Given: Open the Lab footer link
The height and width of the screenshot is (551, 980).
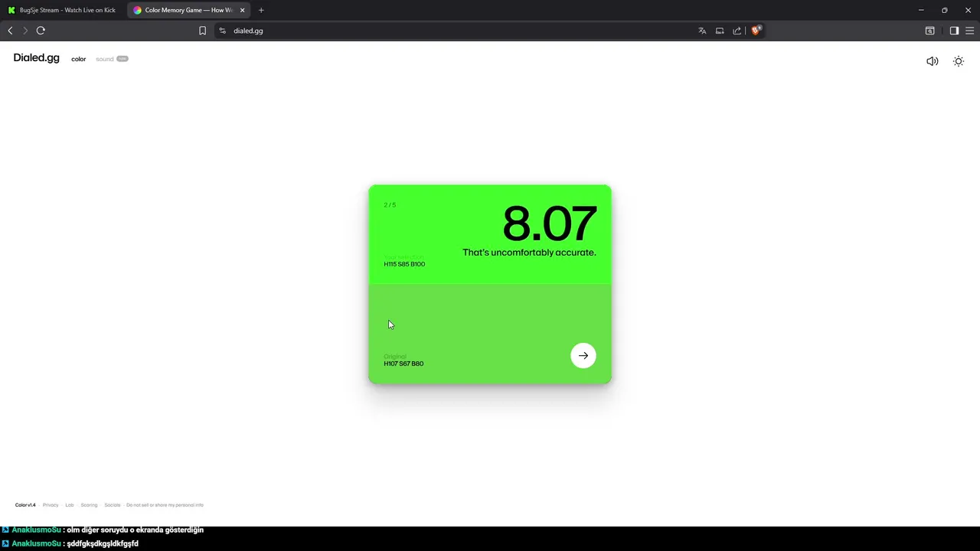Looking at the screenshot, I should (70, 505).
